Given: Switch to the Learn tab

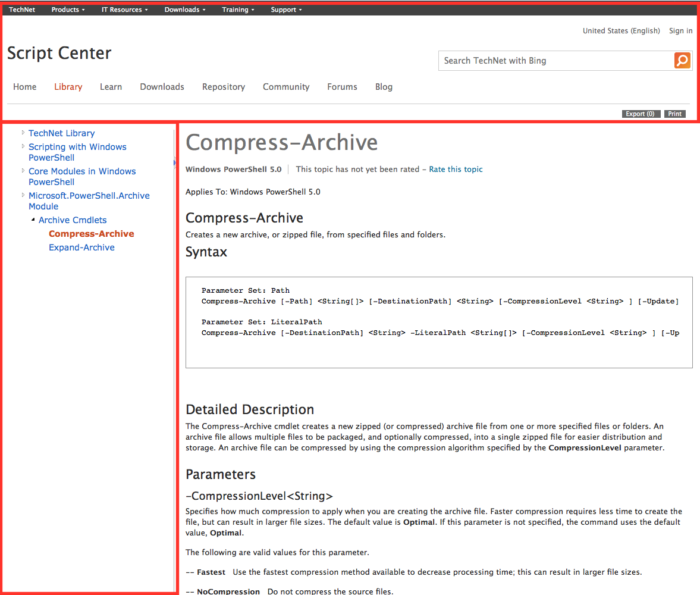Looking at the screenshot, I should (x=111, y=87).
